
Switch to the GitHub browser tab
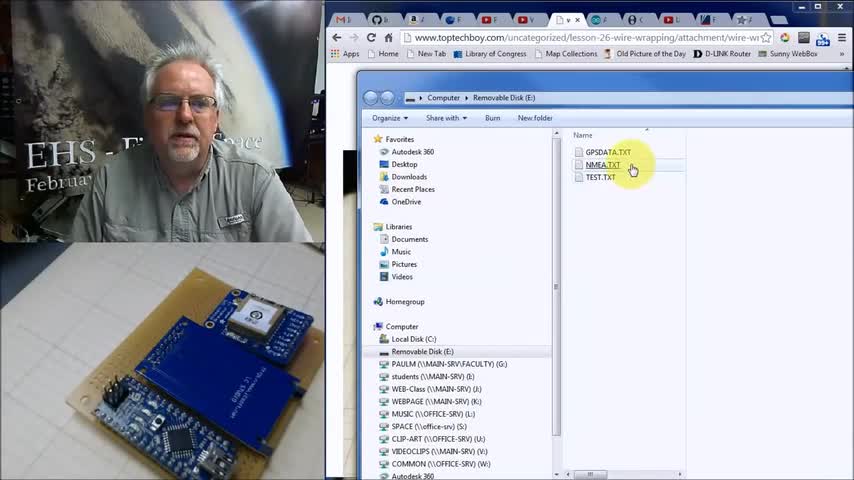pos(380,20)
